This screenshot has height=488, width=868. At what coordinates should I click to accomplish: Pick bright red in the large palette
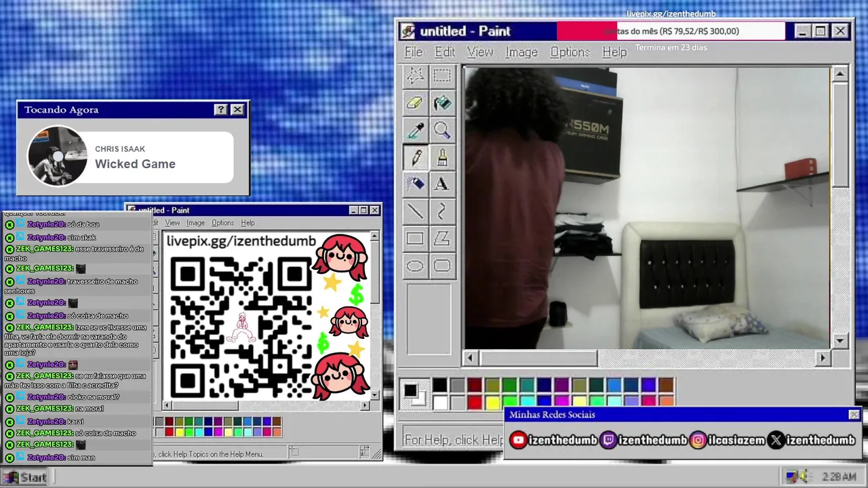click(475, 402)
